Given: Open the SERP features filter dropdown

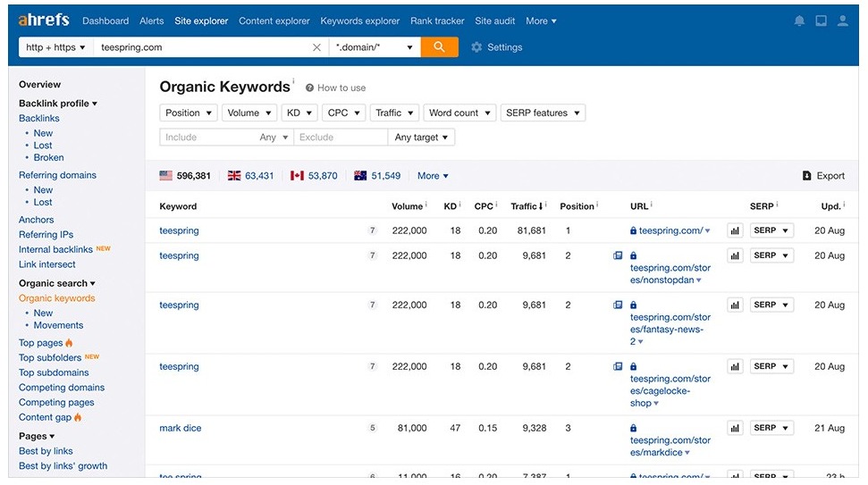Looking at the screenshot, I should [x=543, y=113].
